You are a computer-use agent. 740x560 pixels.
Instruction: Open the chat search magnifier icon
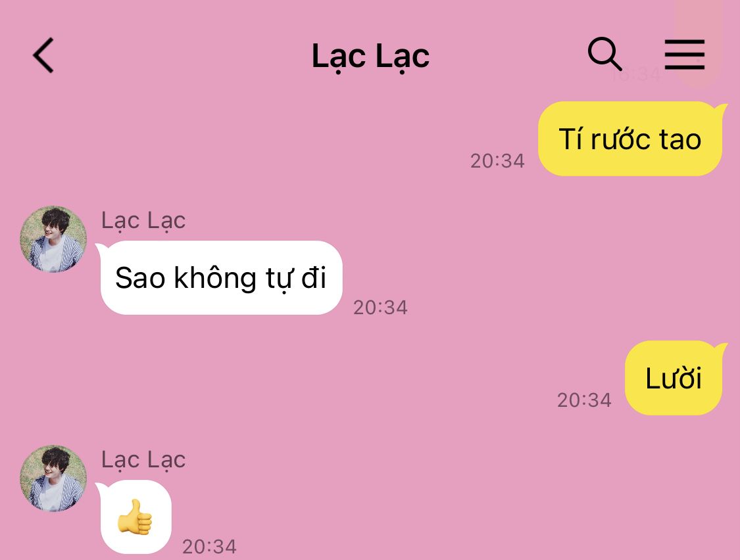pos(604,54)
